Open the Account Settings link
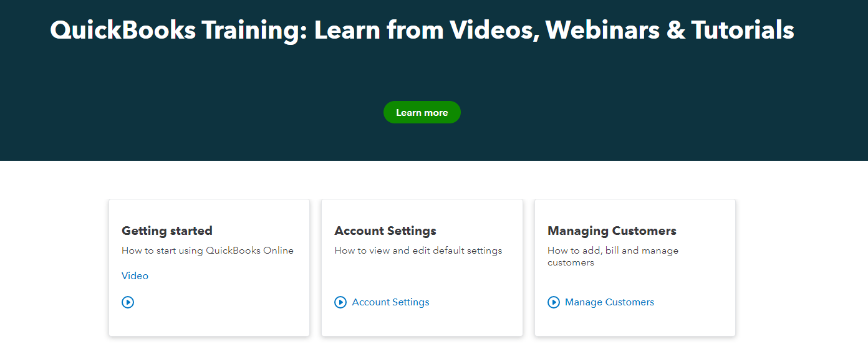Image resolution: width=868 pixels, height=349 pixels. [x=391, y=302]
